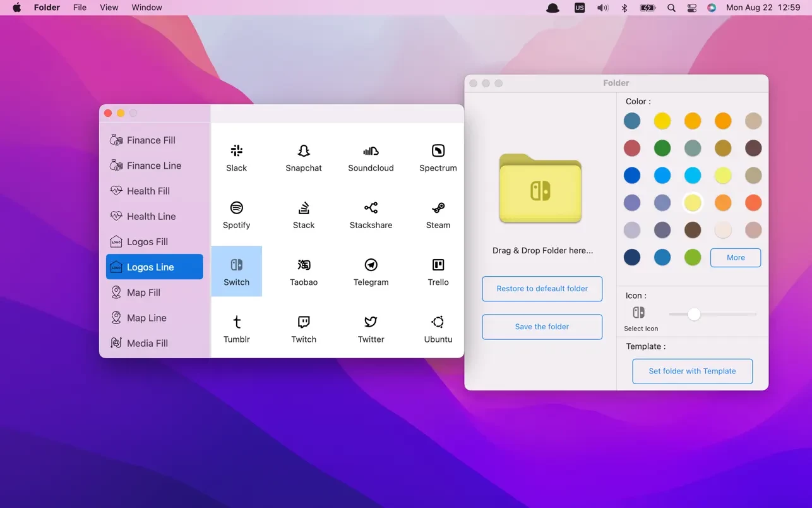Image resolution: width=812 pixels, height=508 pixels.
Task: Click Set folder with Template
Action: click(692, 372)
